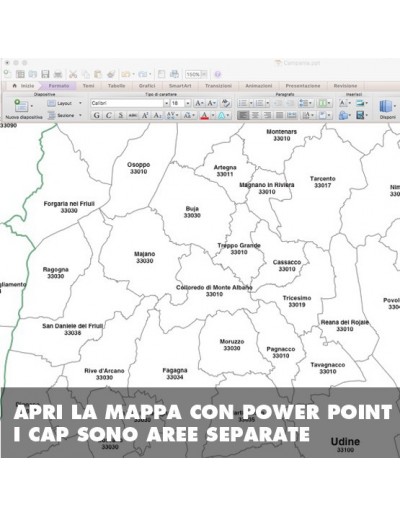Switch to the Formato tab
Viewport: 400px width, 517px height.
click(x=59, y=86)
